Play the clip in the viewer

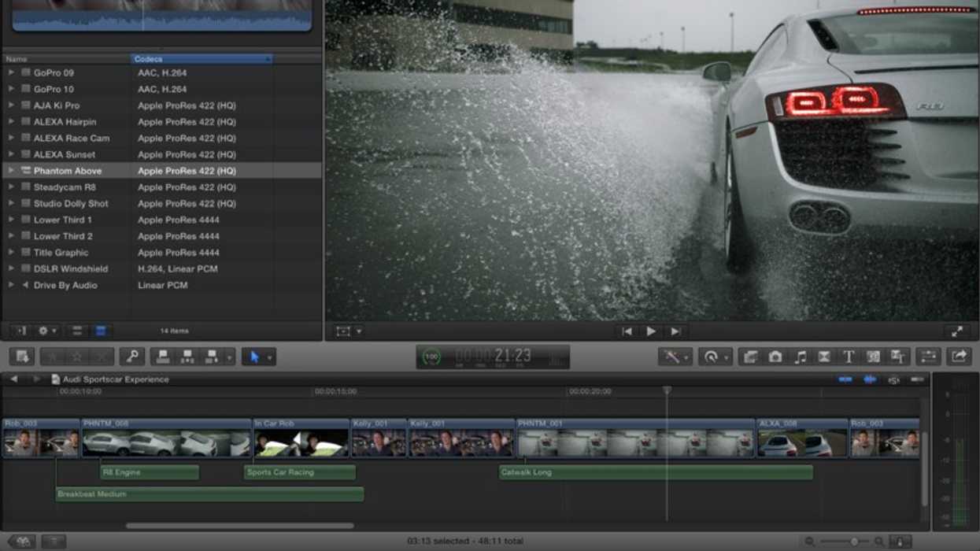(x=651, y=331)
